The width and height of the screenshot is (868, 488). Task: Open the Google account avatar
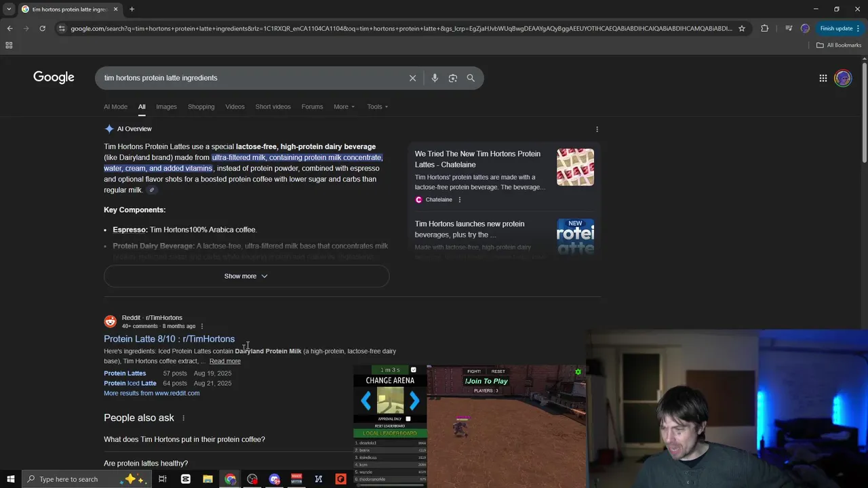(843, 78)
